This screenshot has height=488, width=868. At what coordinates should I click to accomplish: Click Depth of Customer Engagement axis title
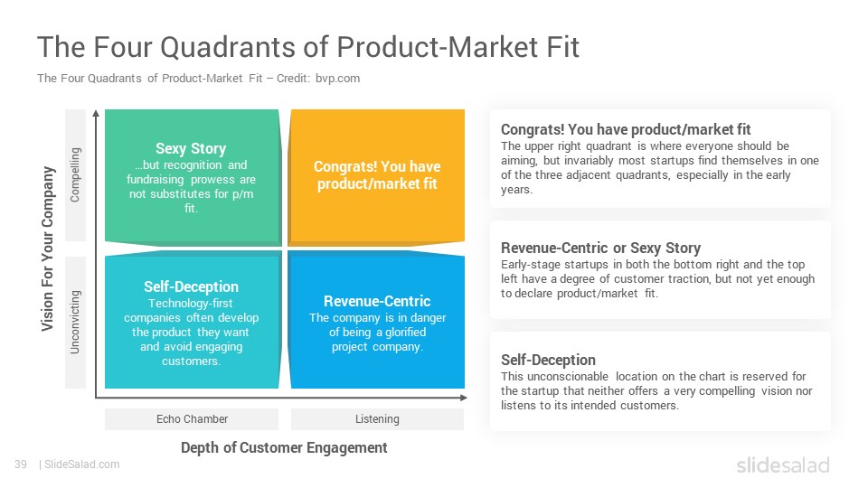pyautogui.click(x=284, y=447)
